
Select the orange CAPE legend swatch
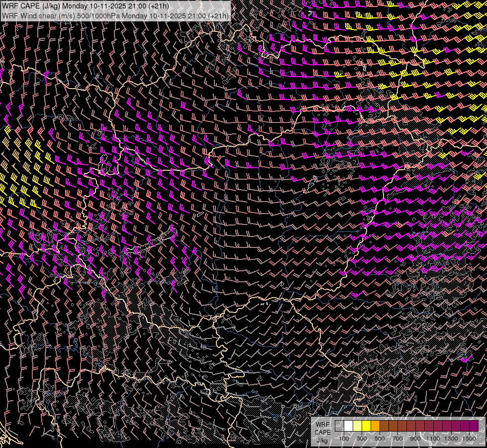375,426
